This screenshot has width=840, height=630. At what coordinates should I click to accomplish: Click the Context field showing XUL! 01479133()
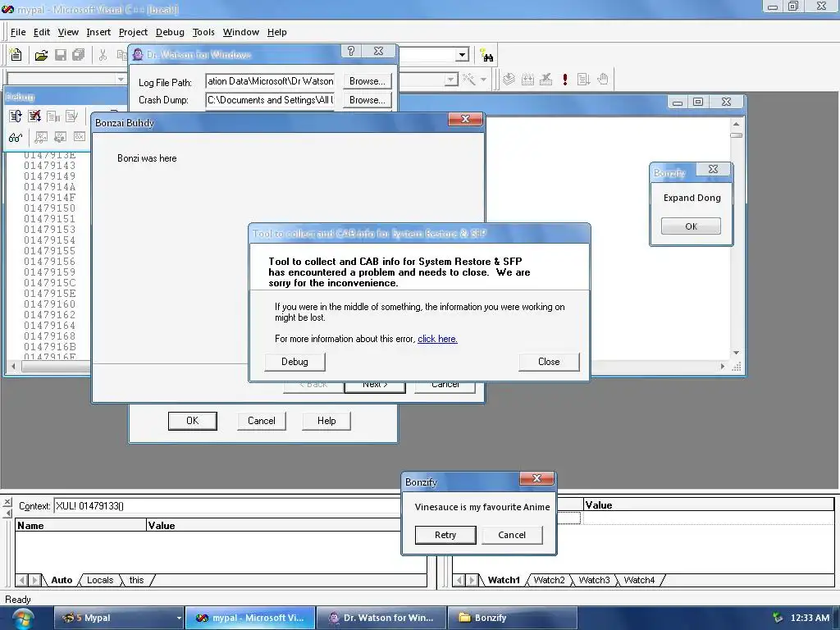(228, 505)
